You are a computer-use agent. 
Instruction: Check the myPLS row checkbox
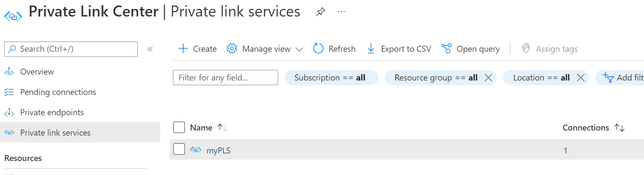(179, 149)
